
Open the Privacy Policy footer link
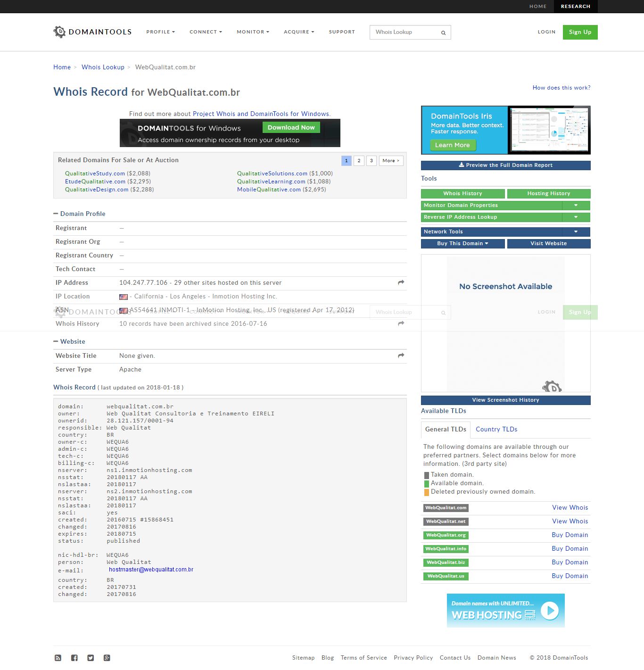coord(413,658)
